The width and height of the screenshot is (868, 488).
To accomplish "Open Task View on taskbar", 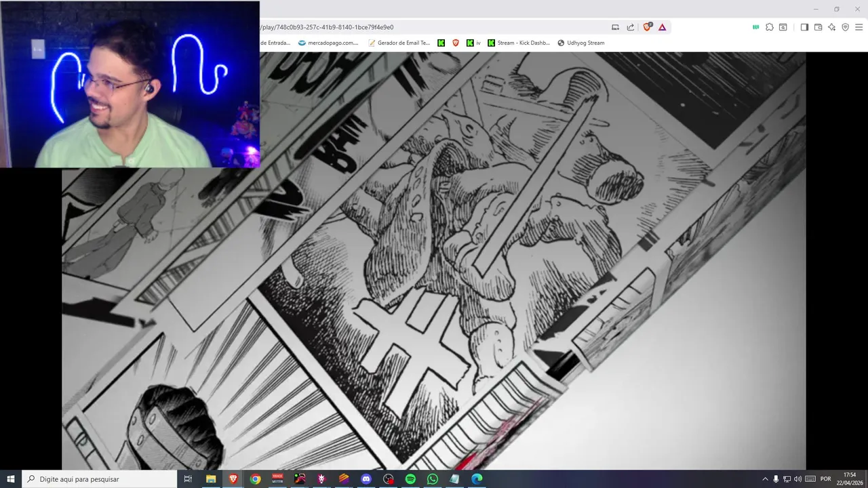I will tap(188, 479).
